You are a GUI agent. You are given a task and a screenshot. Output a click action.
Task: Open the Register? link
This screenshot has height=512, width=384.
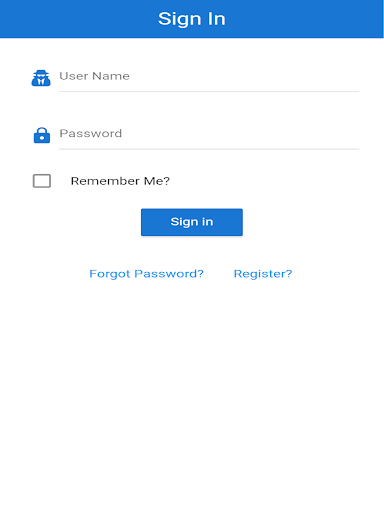(263, 274)
